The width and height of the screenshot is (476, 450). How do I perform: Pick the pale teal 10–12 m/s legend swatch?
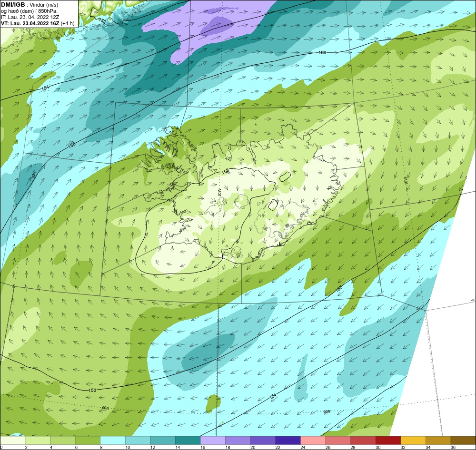pos(138,440)
